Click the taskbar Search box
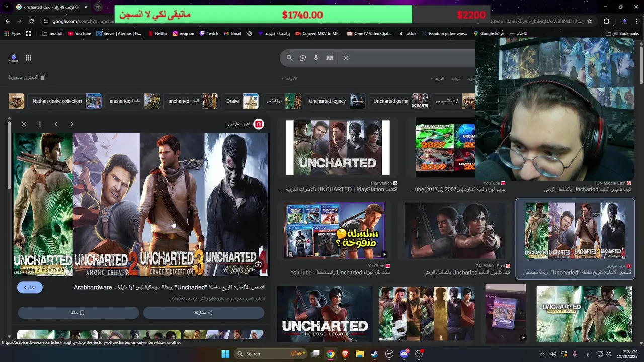This screenshot has height=362, width=644. pos(271,354)
